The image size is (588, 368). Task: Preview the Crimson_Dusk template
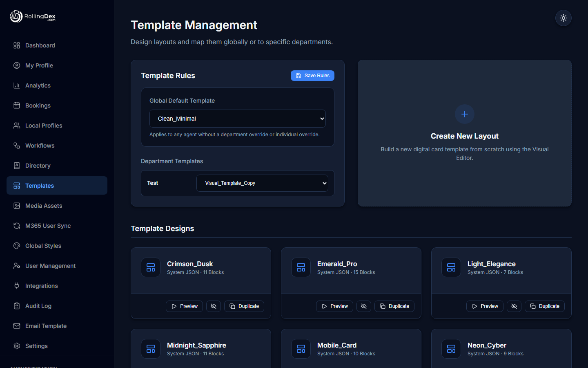click(x=184, y=306)
